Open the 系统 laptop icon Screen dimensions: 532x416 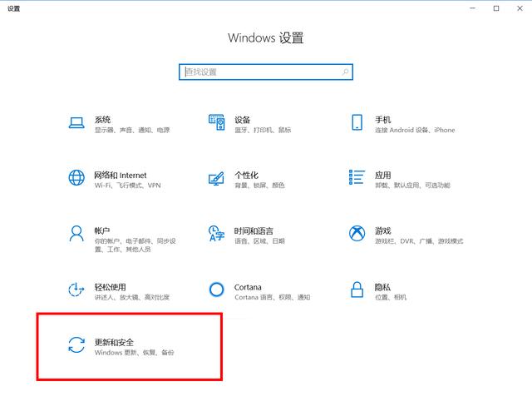click(x=76, y=123)
